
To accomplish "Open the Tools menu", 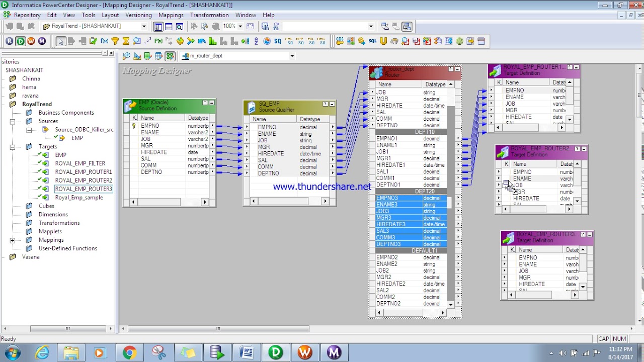I will pos(89,15).
